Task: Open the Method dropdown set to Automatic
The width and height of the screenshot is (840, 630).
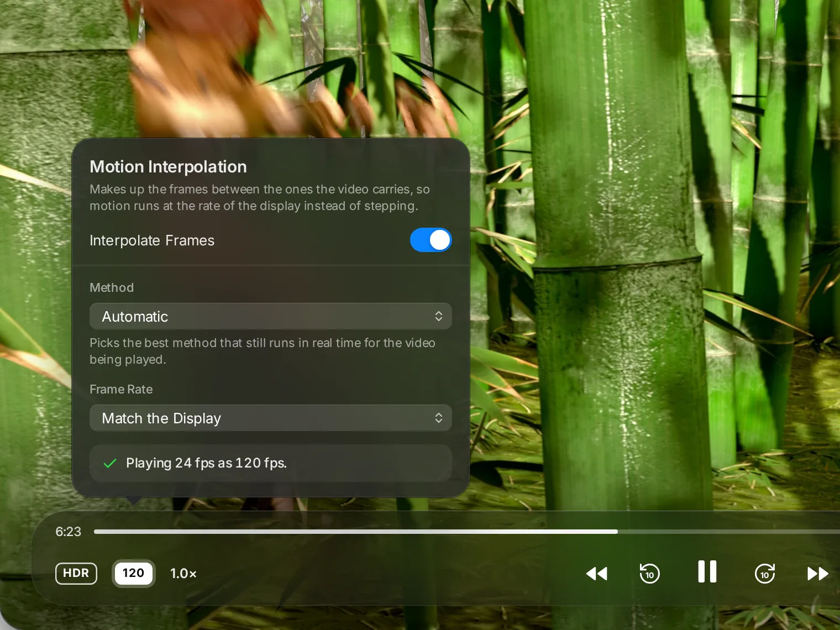Action: click(271, 316)
